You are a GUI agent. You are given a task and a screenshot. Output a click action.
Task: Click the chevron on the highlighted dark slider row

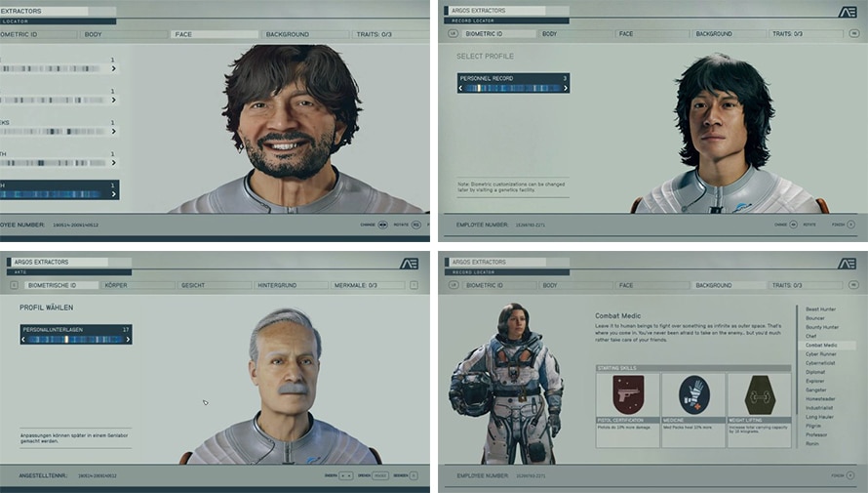coord(113,194)
